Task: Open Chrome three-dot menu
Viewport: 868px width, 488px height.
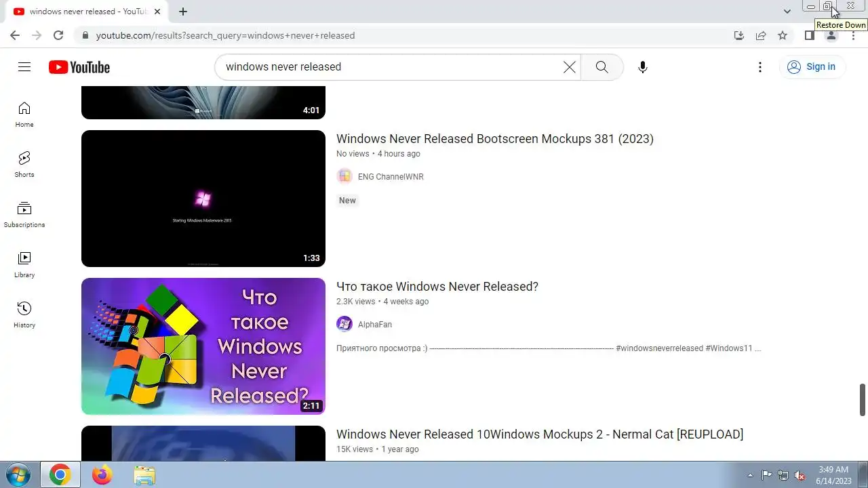Action: [x=853, y=35]
